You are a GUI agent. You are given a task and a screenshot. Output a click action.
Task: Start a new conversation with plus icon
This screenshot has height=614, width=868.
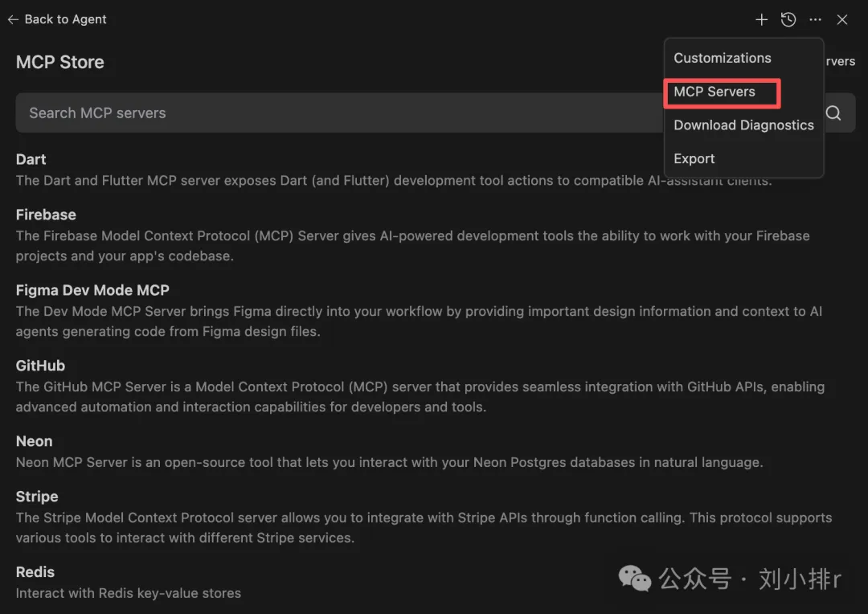(x=761, y=20)
